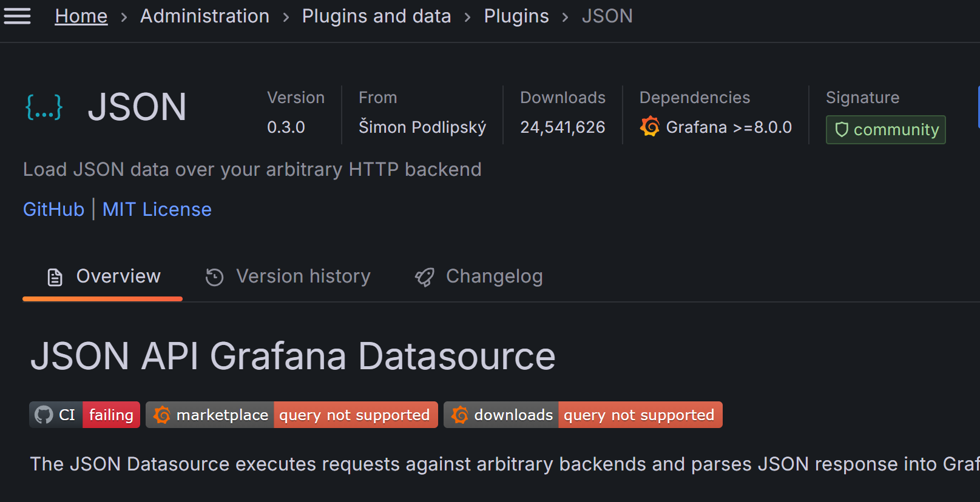980x502 pixels.
Task: Click the JSON breadcrumb text
Action: coord(607,16)
